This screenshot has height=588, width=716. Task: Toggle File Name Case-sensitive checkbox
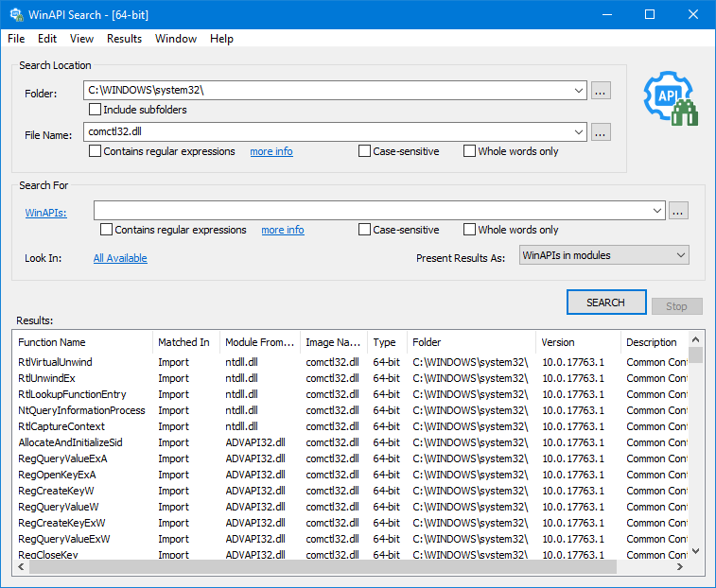[x=365, y=151]
